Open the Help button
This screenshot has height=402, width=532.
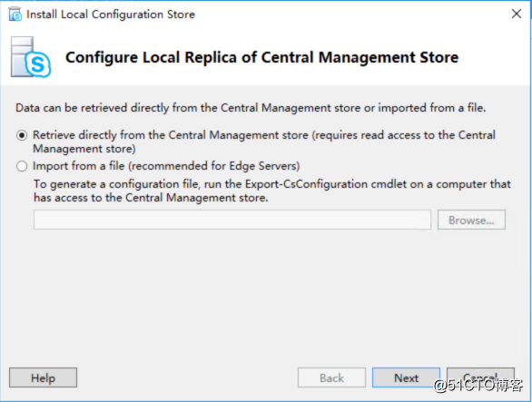click(x=43, y=377)
